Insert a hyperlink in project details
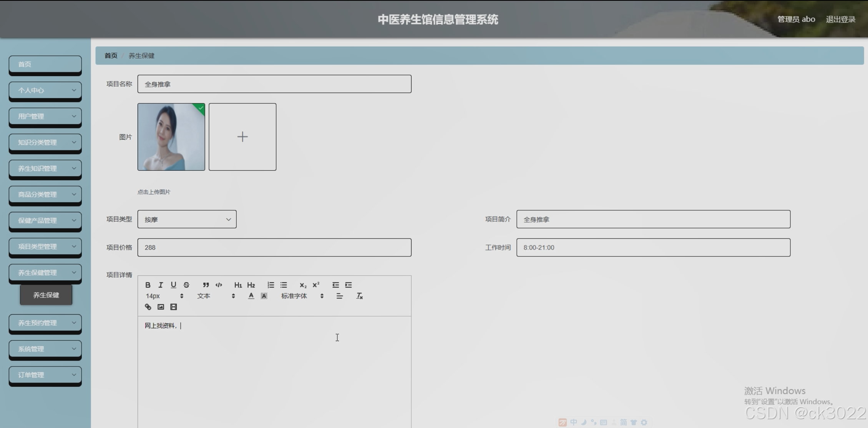This screenshot has height=428, width=868. (x=148, y=307)
